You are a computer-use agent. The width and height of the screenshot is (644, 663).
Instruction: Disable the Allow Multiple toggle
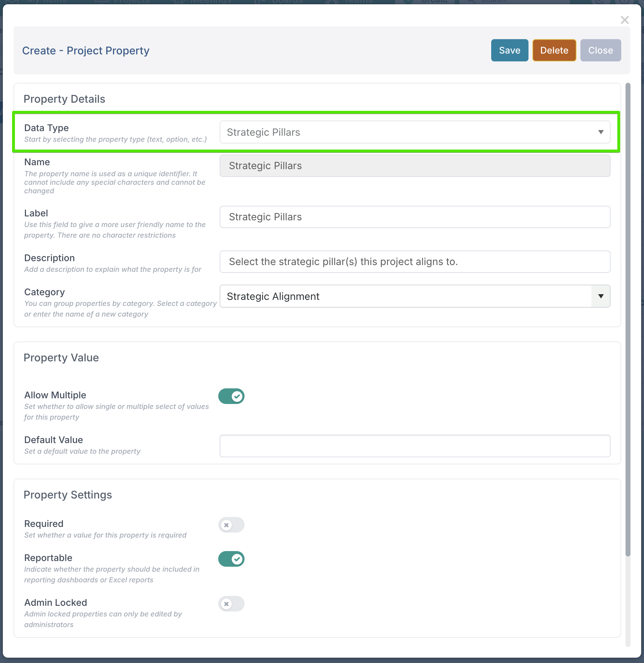point(231,396)
